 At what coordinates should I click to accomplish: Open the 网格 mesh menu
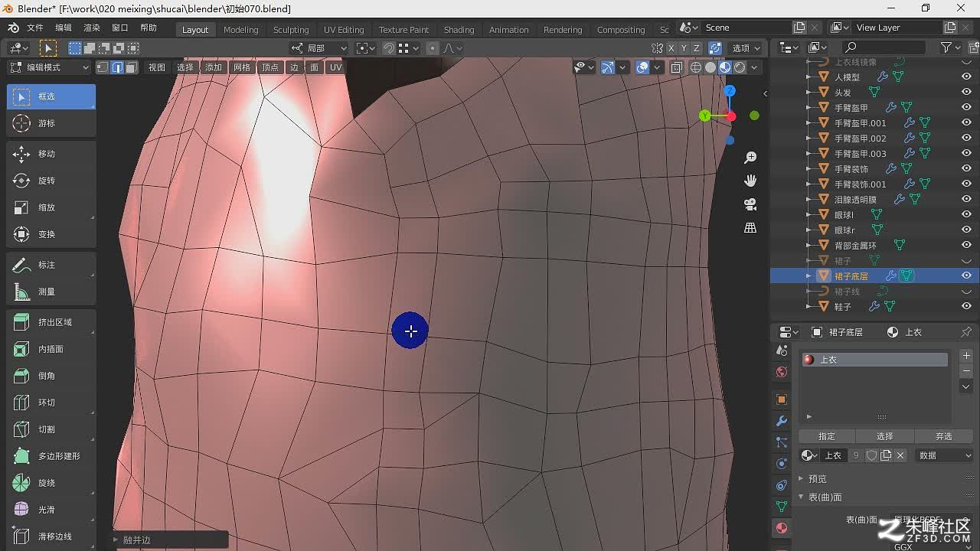(242, 67)
